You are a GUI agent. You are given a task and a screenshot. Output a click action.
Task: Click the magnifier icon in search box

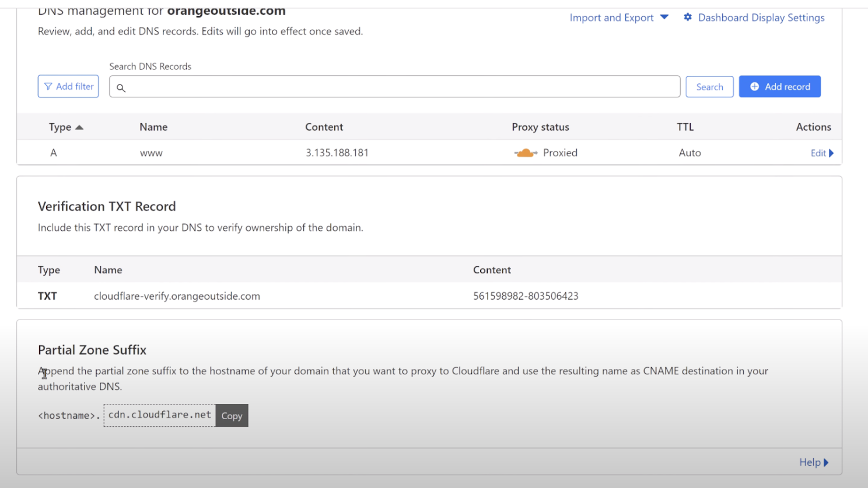[121, 88]
